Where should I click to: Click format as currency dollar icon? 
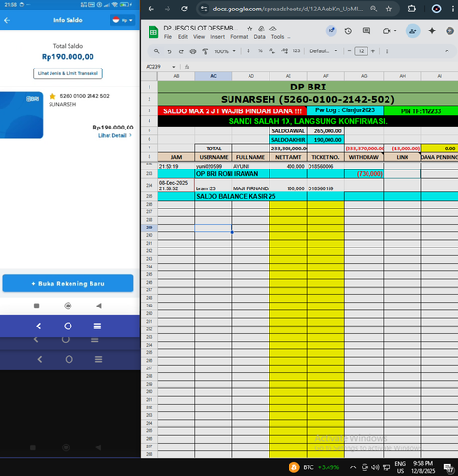point(249,50)
